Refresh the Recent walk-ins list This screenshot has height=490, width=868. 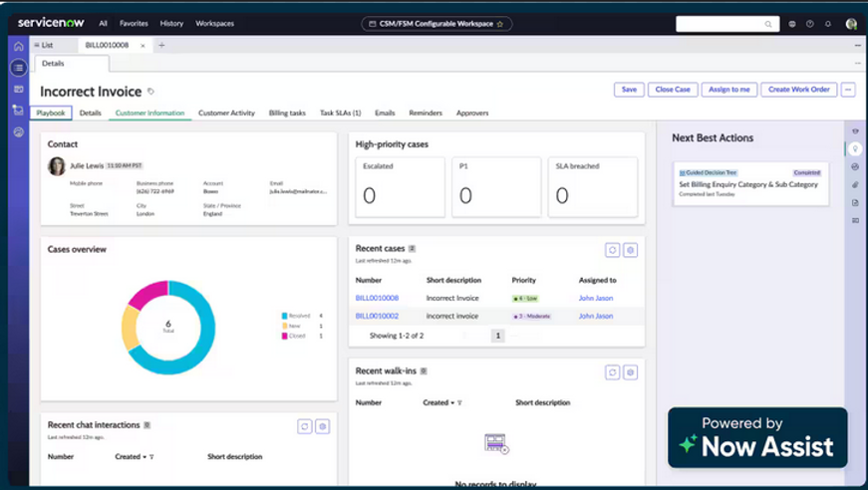click(x=612, y=372)
